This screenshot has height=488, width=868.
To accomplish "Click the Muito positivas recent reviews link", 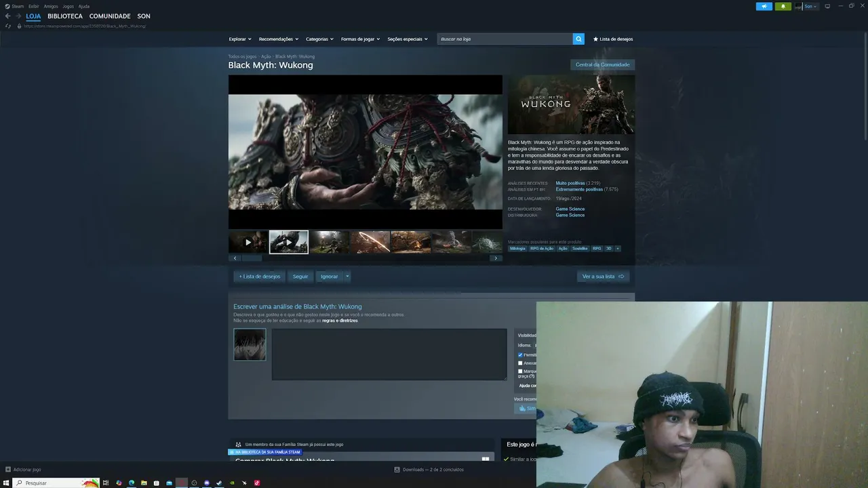I will tap(570, 183).
